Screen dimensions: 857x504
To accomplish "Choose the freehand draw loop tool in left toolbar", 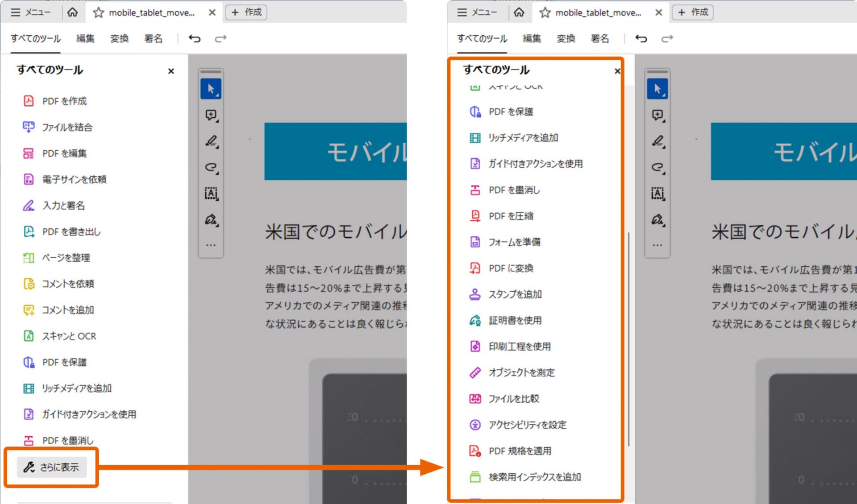I will point(211,168).
